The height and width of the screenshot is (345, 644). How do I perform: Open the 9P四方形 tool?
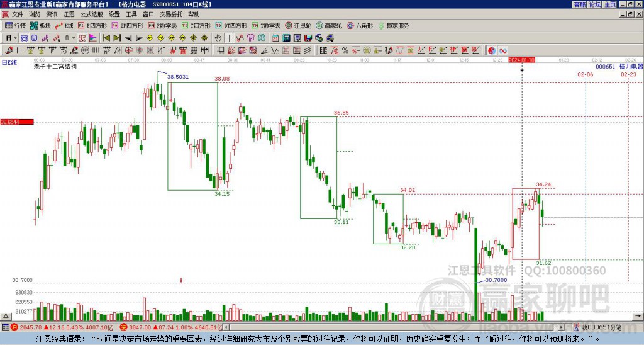pos(128,25)
